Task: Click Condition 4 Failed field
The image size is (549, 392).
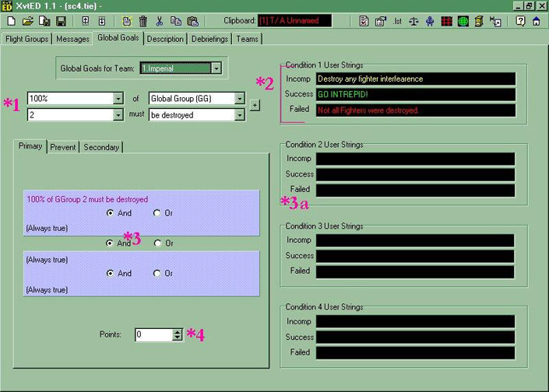Action: [x=415, y=353]
